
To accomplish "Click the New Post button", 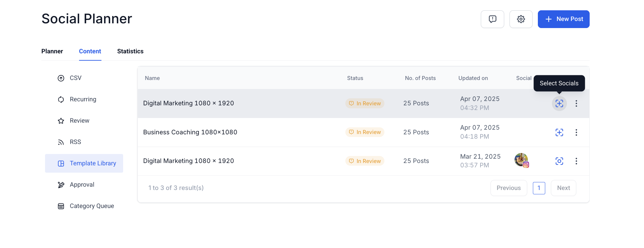I will (x=564, y=19).
